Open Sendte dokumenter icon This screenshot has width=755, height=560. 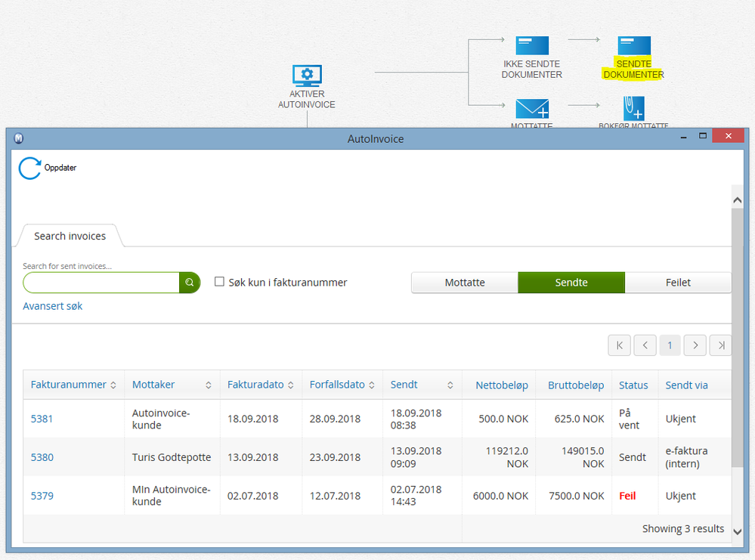[x=634, y=46]
